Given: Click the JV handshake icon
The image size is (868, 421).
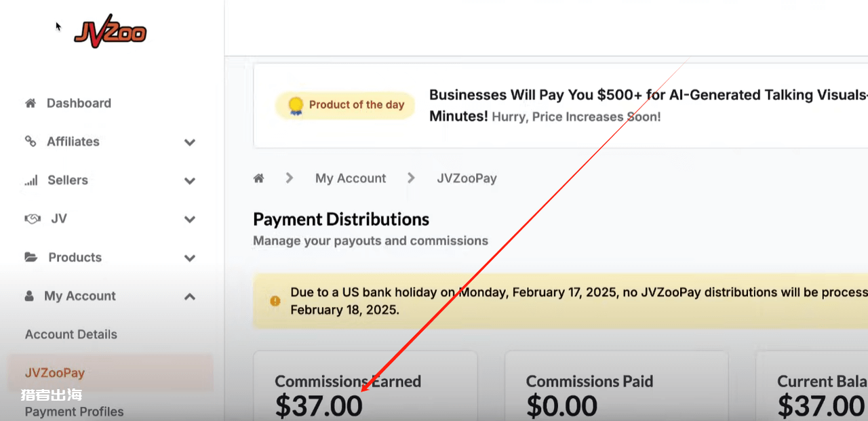Looking at the screenshot, I should [x=33, y=219].
